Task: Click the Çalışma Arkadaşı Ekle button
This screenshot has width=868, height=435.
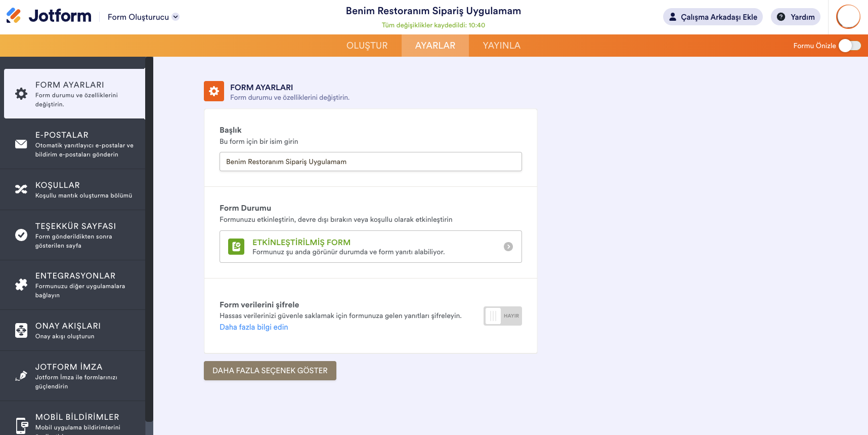Action: click(713, 17)
